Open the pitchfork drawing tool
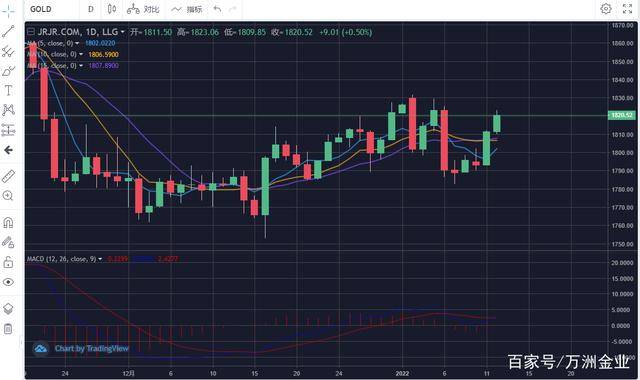 pyautogui.click(x=8, y=51)
